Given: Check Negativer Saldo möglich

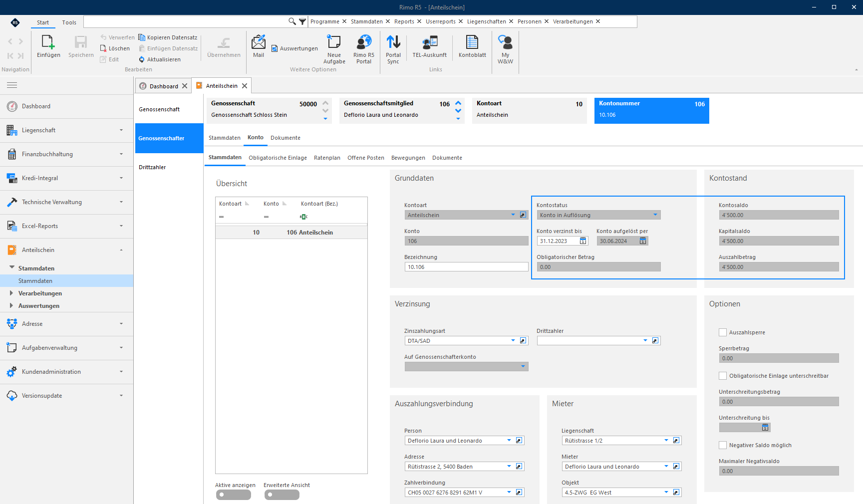Looking at the screenshot, I should pyautogui.click(x=723, y=445).
